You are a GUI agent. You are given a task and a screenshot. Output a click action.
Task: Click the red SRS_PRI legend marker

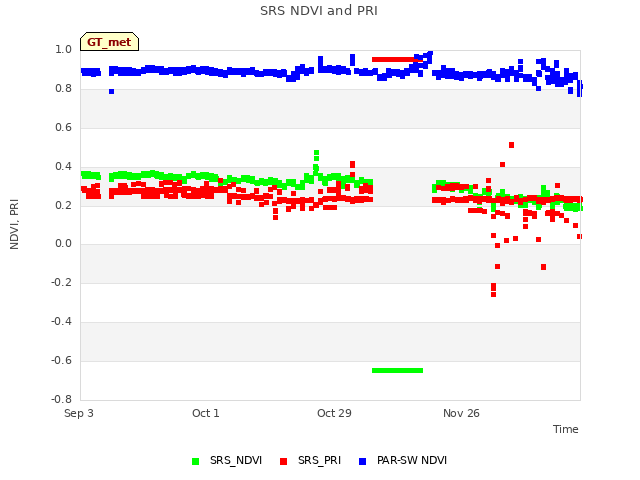pos(283,461)
